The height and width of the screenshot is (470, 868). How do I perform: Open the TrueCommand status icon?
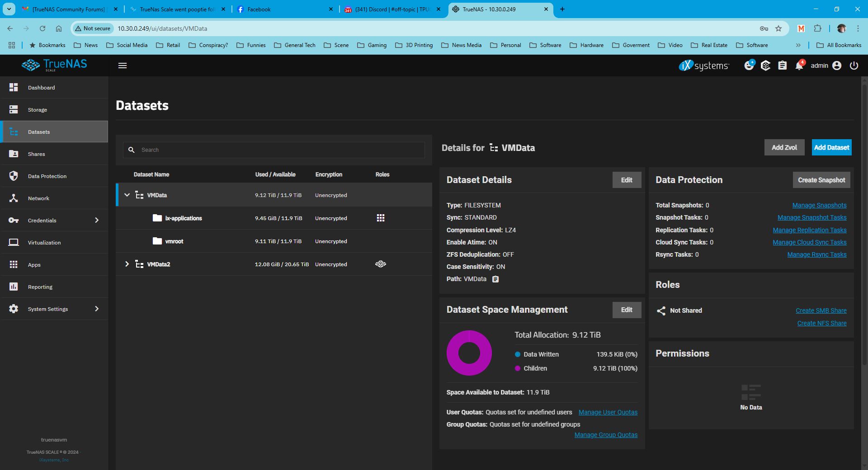tap(765, 66)
